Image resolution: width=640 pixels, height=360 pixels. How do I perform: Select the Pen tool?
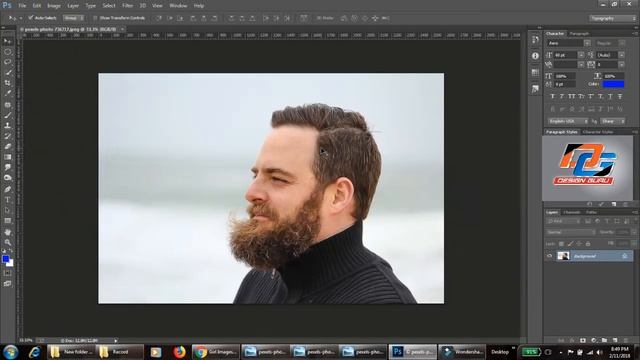[x=7, y=189]
